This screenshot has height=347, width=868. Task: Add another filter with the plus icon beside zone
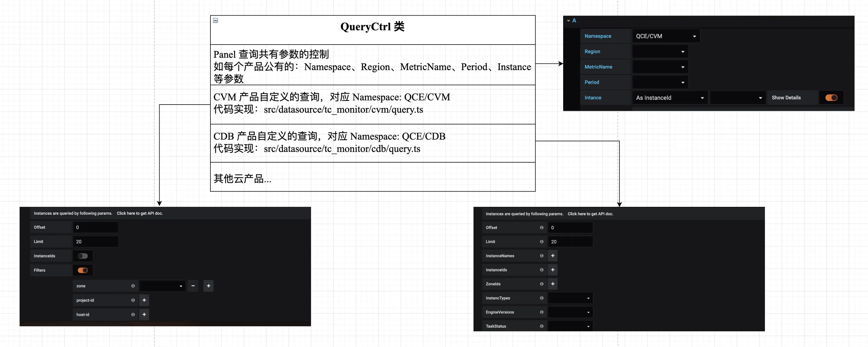pyautogui.click(x=208, y=286)
